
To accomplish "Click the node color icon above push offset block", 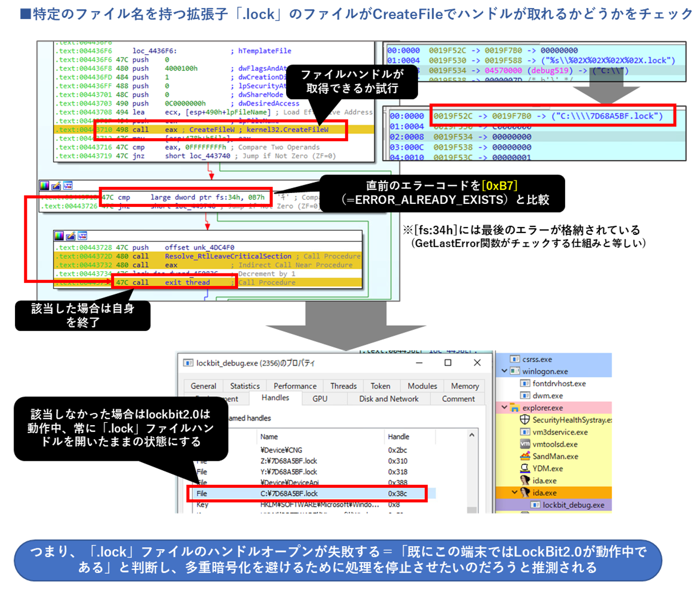I will 60,236.
